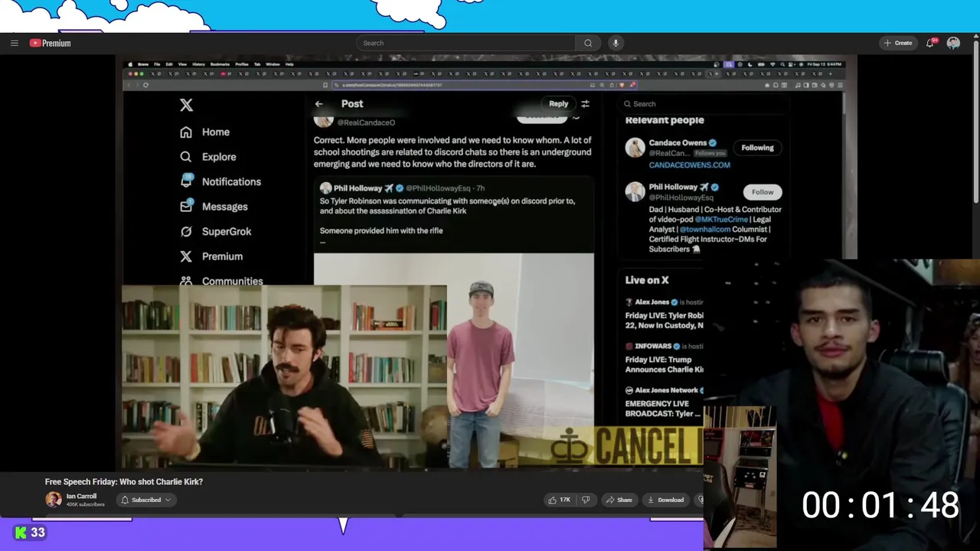Open Alex Jones Network EMERGENCY LIVE BROADCAST
The height and width of the screenshot is (551, 980).
coord(664,403)
